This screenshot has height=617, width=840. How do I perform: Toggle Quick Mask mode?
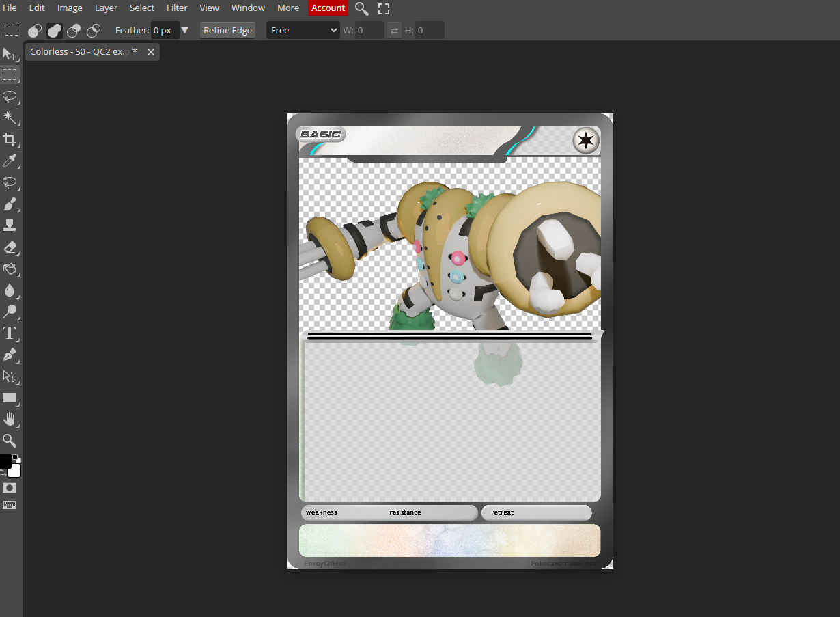click(10, 488)
